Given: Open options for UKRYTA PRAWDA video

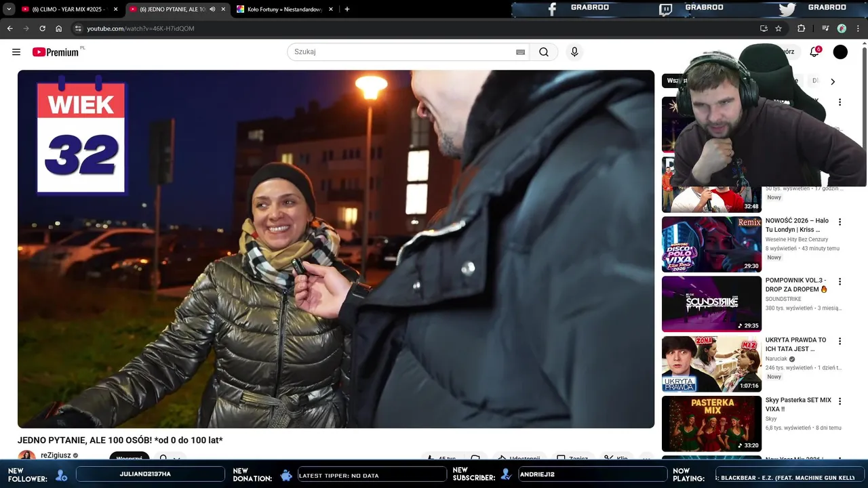Looking at the screenshot, I should pos(840,341).
